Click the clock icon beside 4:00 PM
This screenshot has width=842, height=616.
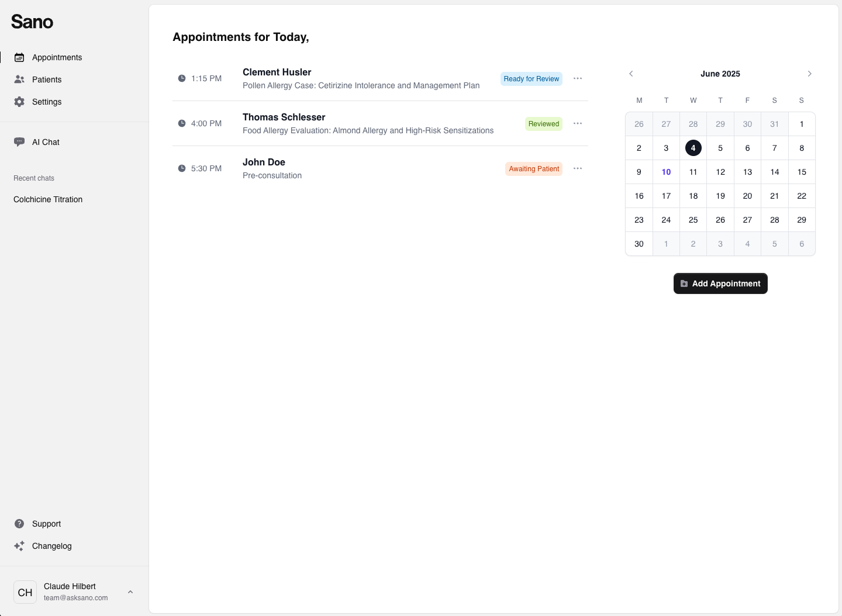click(182, 123)
